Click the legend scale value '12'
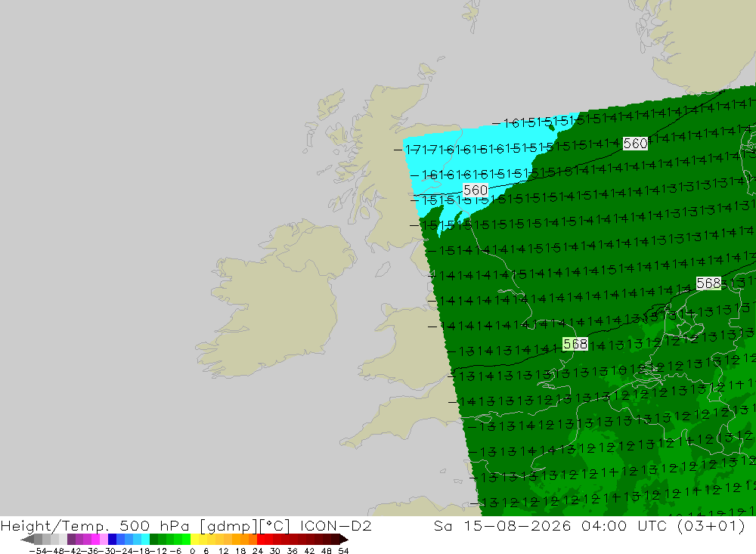Screen dimensions: 756x554 [223, 551]
